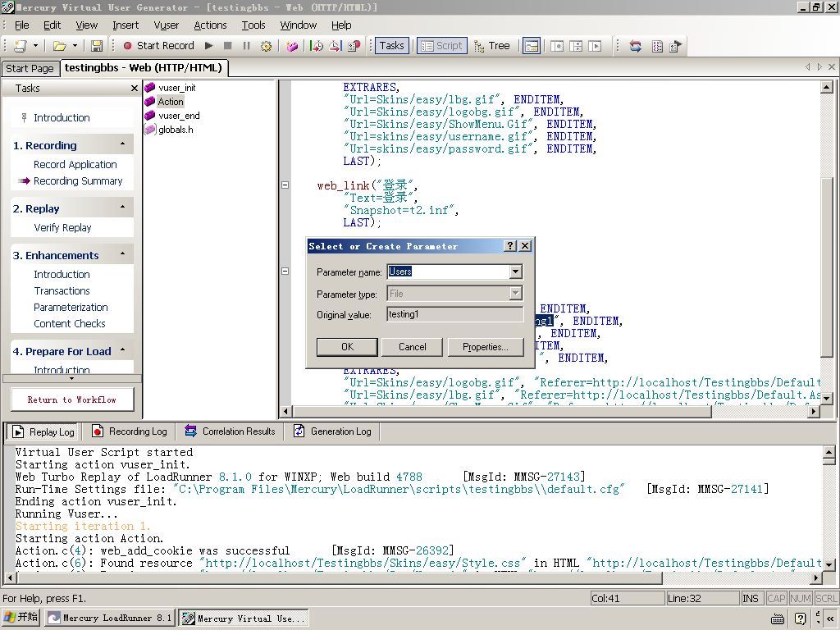
Task: Toggle the Script view button
Action: click(x=441, y=46)
